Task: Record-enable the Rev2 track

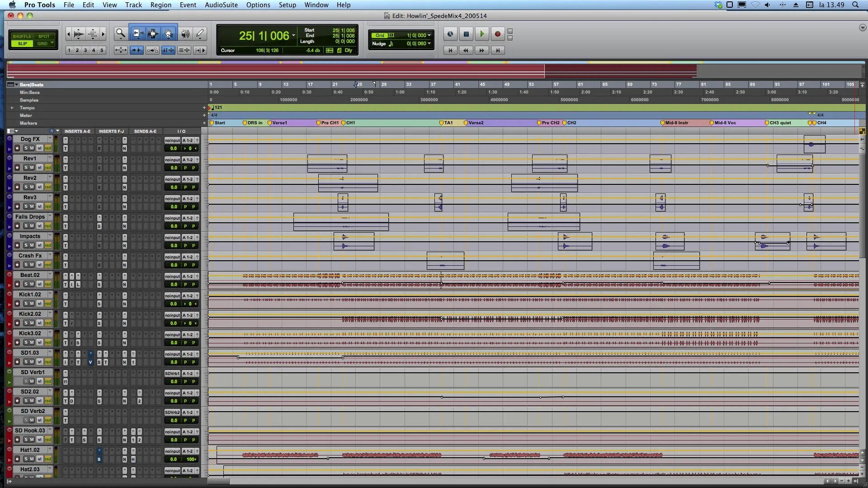Action: pyautogui.click(x=17, y=187)
